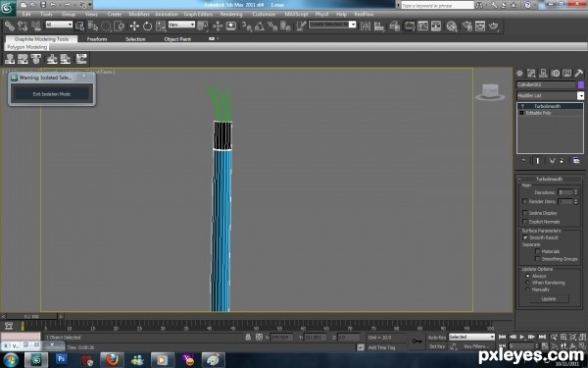Enable the Explicit Normals checkbox
The height and width of the screenshot is (368, 588).
(525, 222)
